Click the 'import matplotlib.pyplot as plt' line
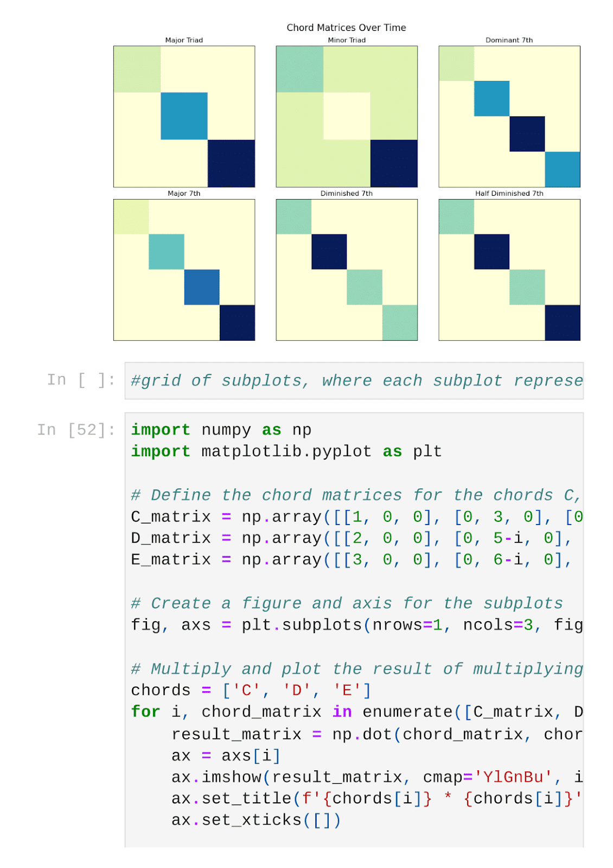Image resolution: width=613 pixels, height=868 pixels. 286,451
